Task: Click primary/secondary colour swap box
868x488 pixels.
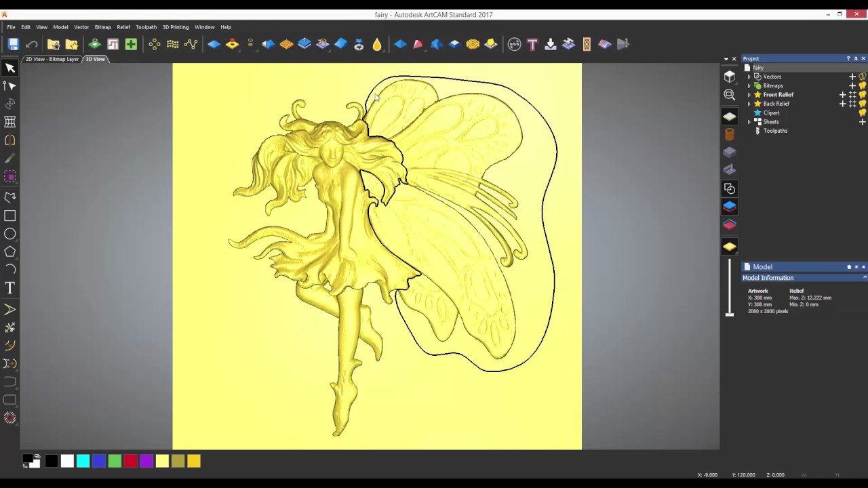Action: click(x=31, y=461)
